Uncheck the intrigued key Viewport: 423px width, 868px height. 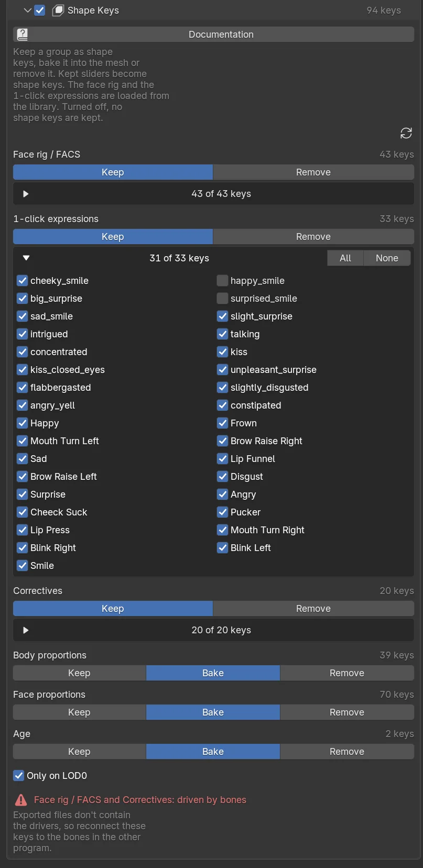pyautogui.click(x=22, y=334)
